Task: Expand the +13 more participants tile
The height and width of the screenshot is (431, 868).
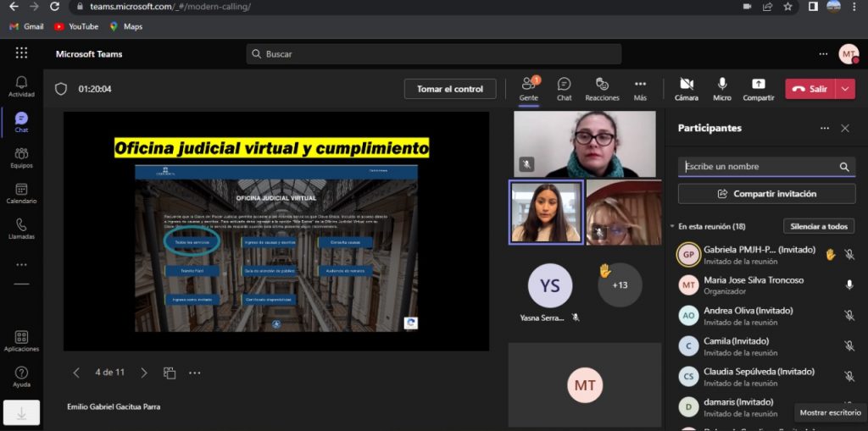Action: coord(620,285)
